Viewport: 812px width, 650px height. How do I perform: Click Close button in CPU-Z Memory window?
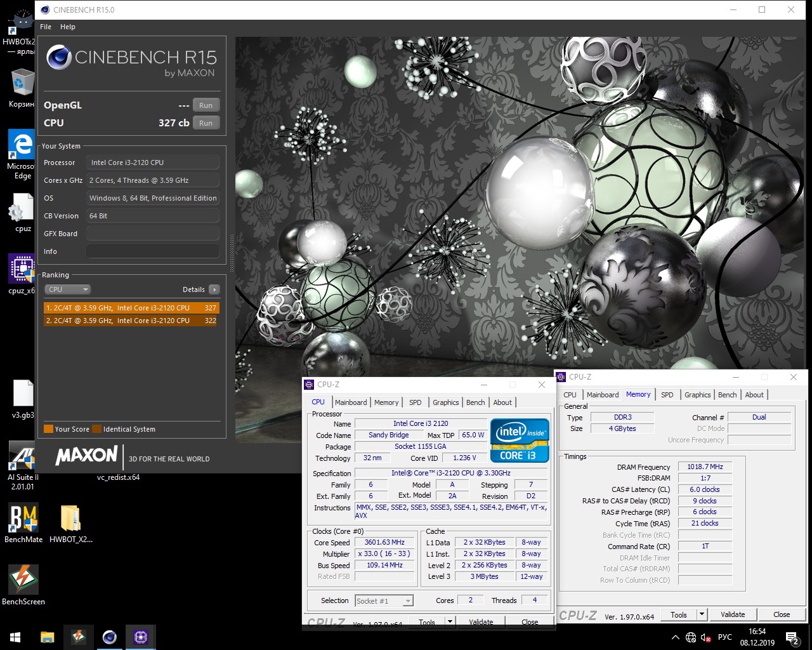[782, 614]
